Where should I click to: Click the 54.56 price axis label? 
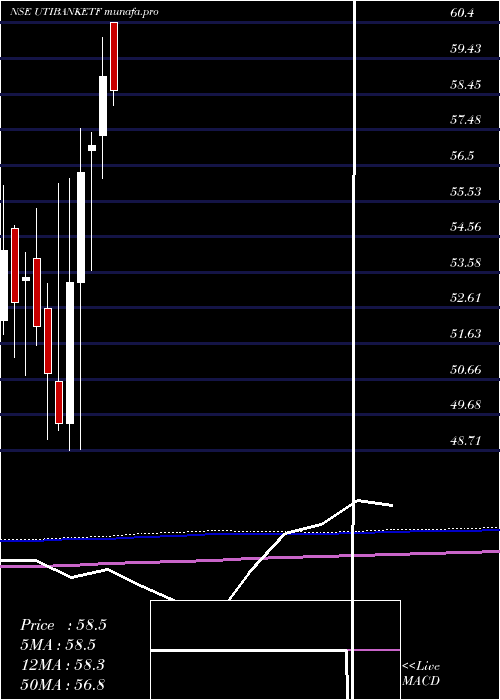[x=466, y=227]
